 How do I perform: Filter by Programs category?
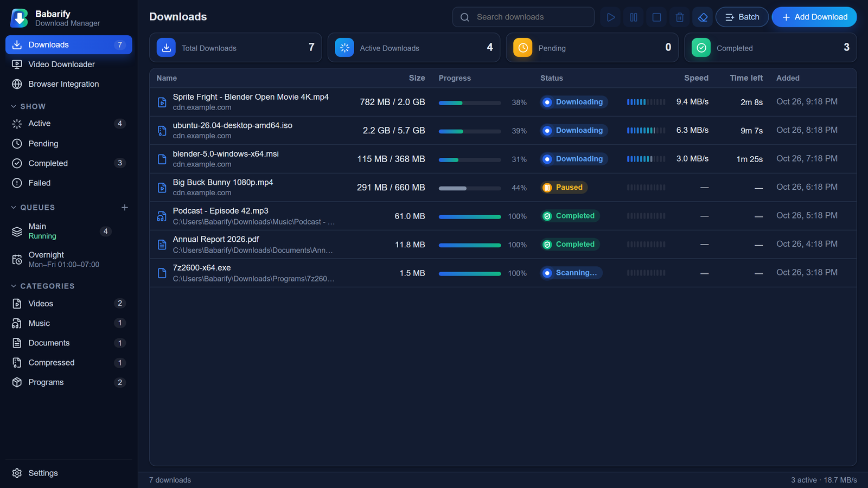(69, 382)
